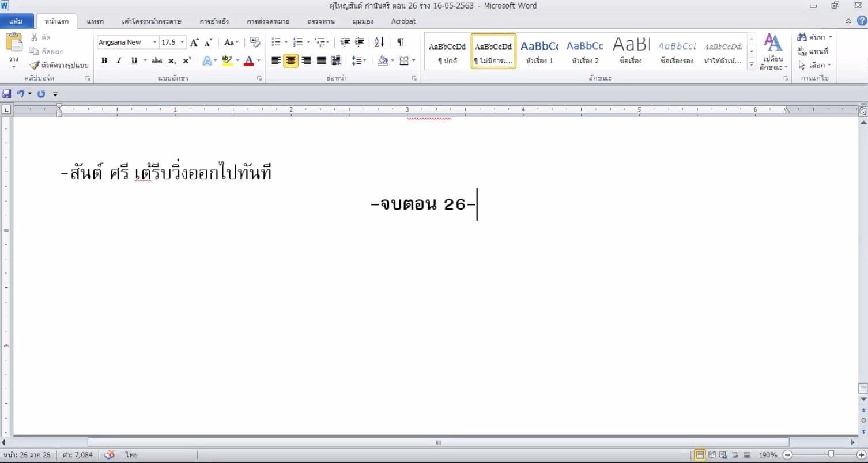Screen dimensions: 868x463
Task: Decrease paragraph indent
Action: coord(345,43)
